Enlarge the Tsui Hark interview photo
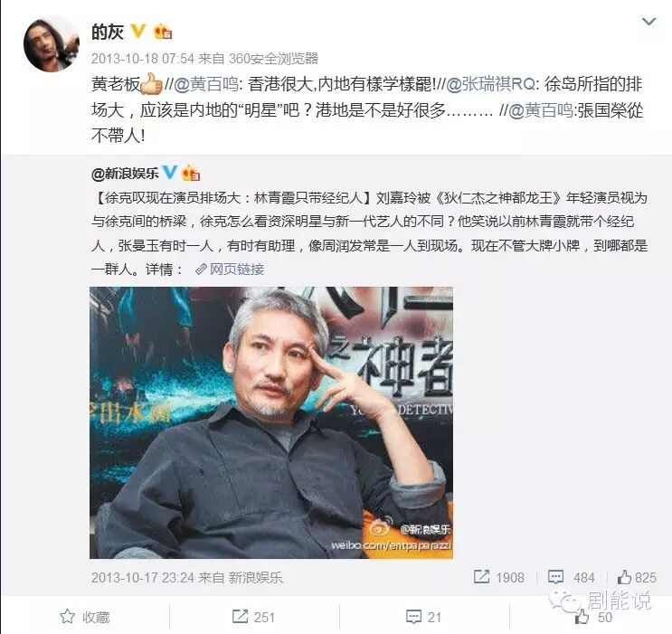Viewport: 672px width, 634px height. (x=271, y=422)
